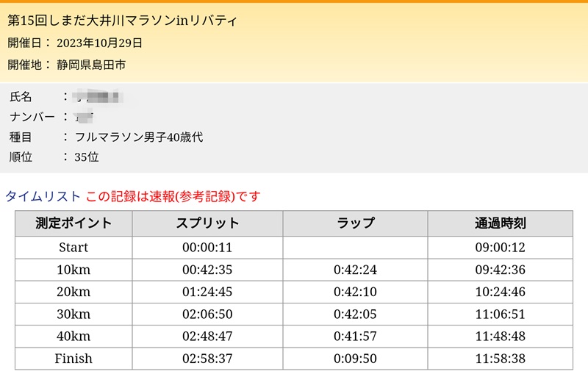Click the 10km split time 00:42:35
588x374 pixels.
coord(207,270)
